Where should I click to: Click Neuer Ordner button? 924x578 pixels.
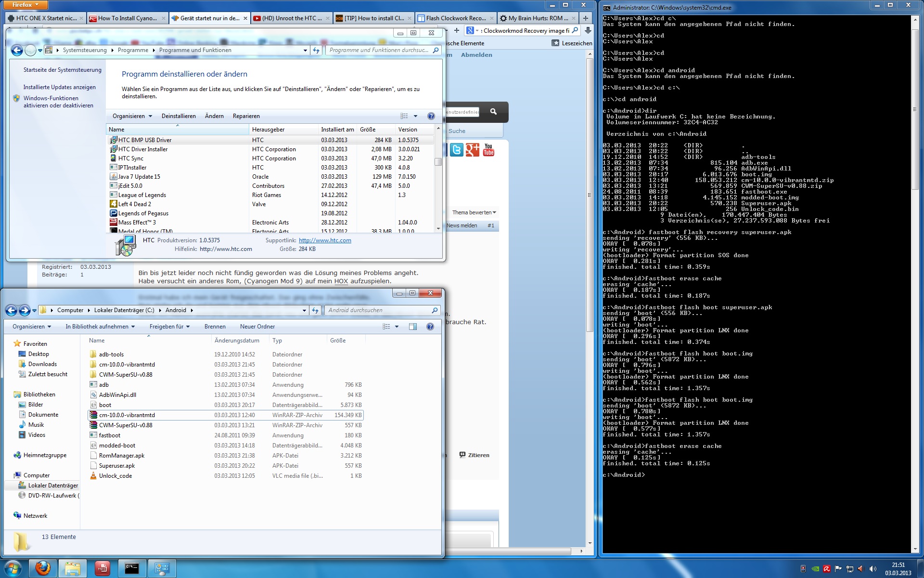(257, 327)
